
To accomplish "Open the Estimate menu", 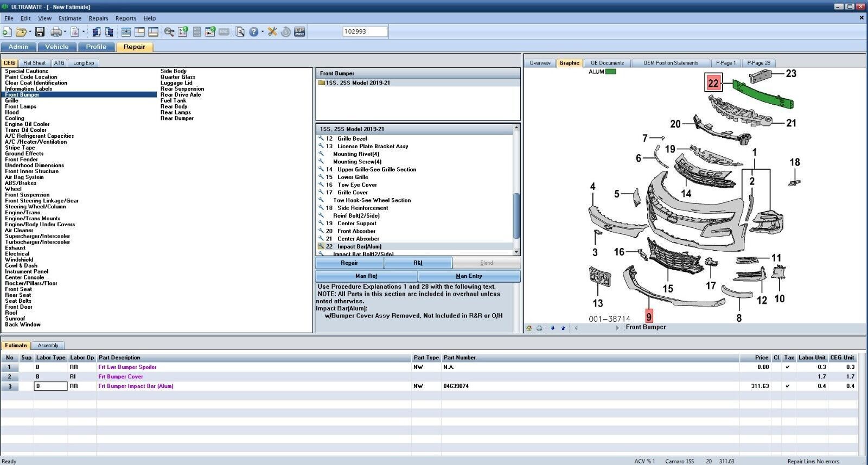I will pyautogui.click(x=70, y=18).
